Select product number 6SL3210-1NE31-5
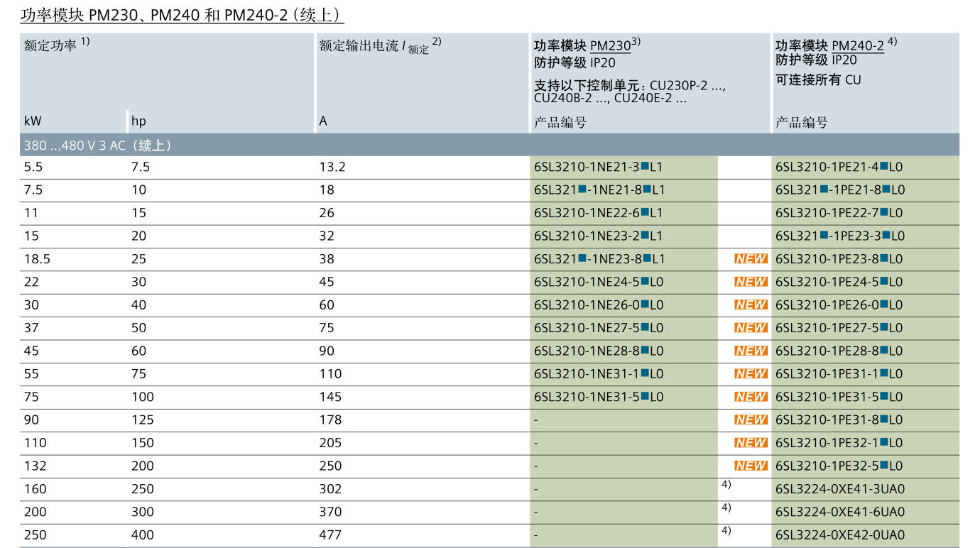The height and width of the screenshot is (548, 980). click(x=599, y=397)
